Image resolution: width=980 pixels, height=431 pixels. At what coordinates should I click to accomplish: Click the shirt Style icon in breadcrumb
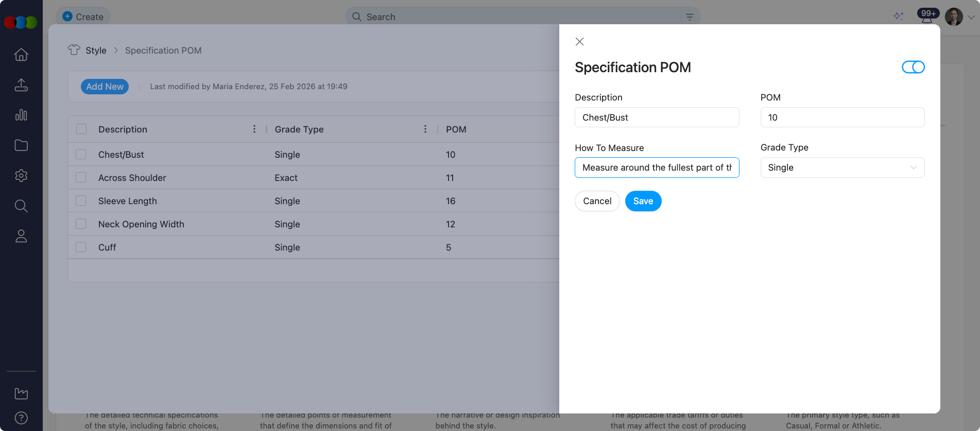coord(74,50)
